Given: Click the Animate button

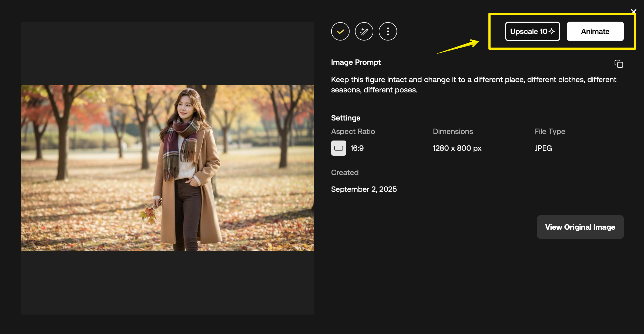Looking at the screenshot, I should pos(595,31).
